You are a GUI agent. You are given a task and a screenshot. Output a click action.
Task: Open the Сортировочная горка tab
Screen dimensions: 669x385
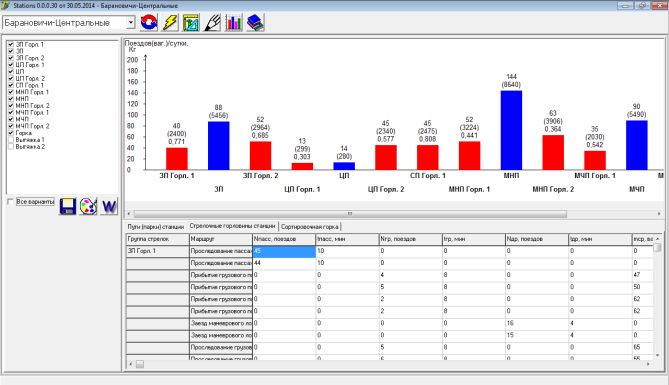coord(310,227)
